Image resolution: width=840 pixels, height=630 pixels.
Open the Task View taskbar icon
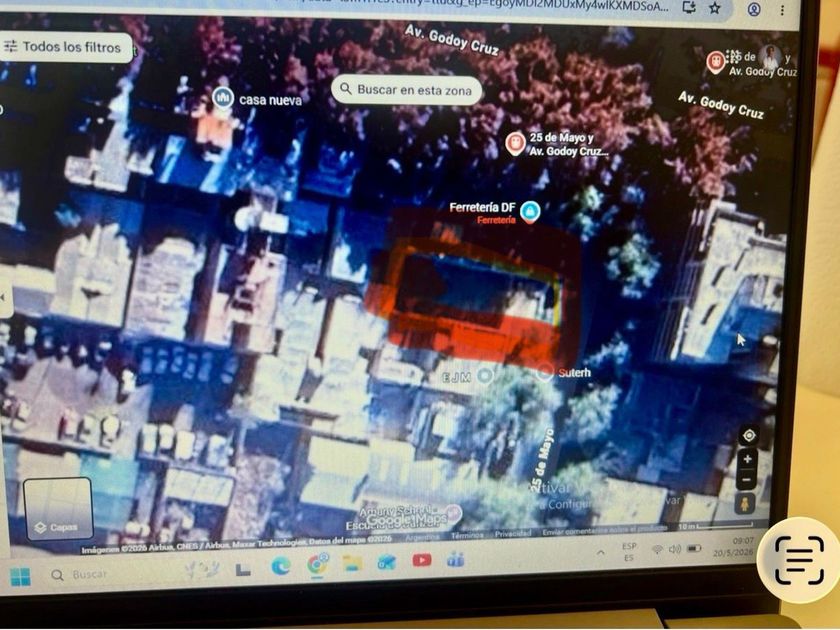click(x=243, y=570)
